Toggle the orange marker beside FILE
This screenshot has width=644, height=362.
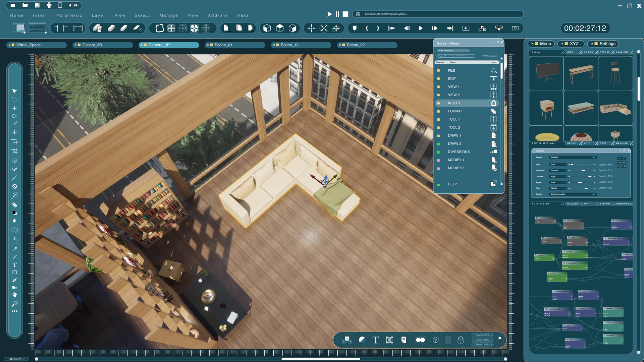coord(438,71)
